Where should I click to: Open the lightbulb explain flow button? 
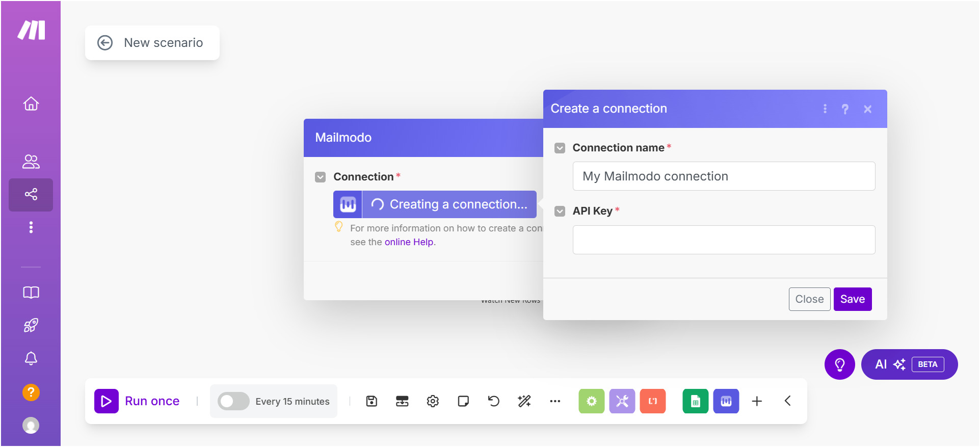click(839, 364)
